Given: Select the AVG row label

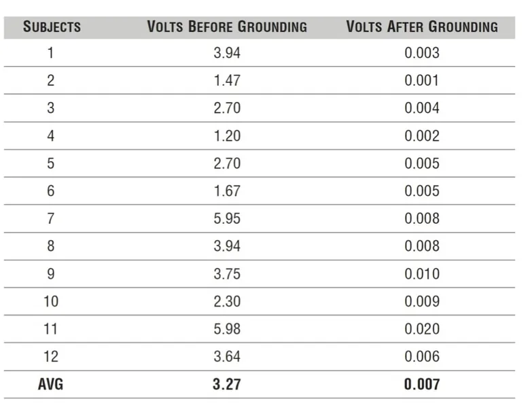Looking at the screenshot, I should [x=51, y=384].
